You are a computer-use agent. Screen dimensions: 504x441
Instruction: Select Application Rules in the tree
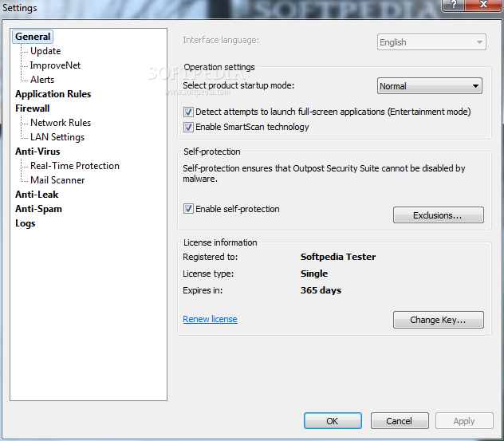pos(53,94)
